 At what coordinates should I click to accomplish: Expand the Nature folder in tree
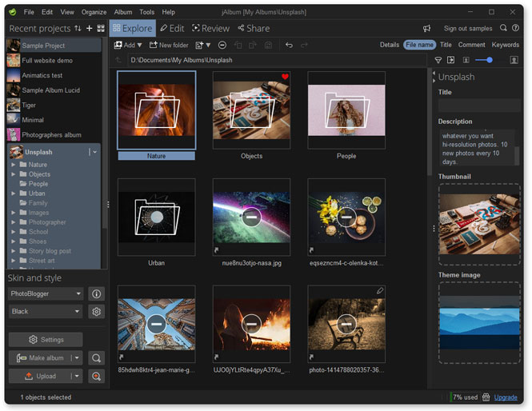click(14, 165)
